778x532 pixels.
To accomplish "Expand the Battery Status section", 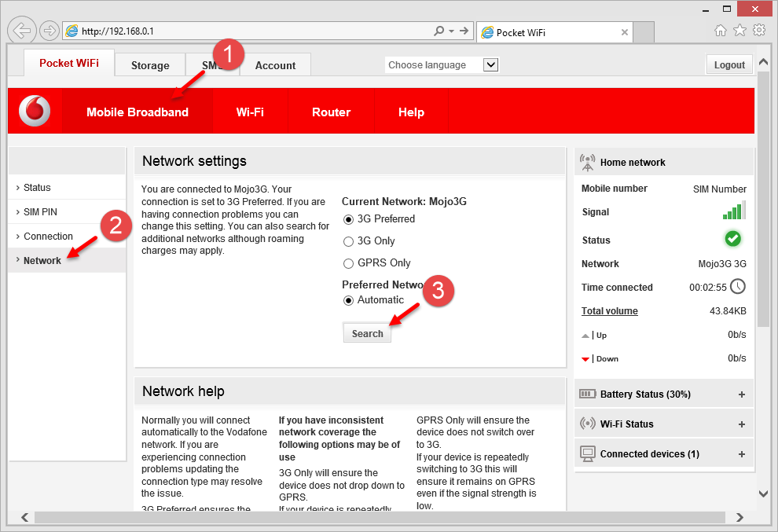I will [x=741, y=394].
